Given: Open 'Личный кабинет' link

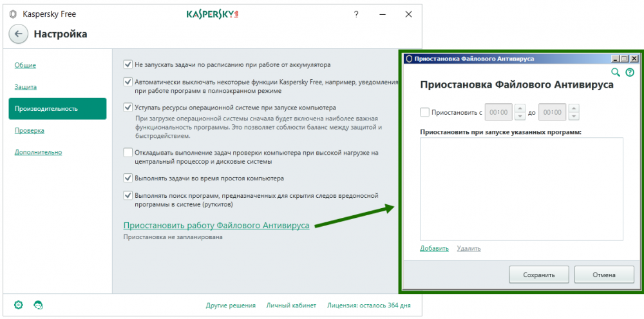Looking at the screenshot, I should [291, 305].
